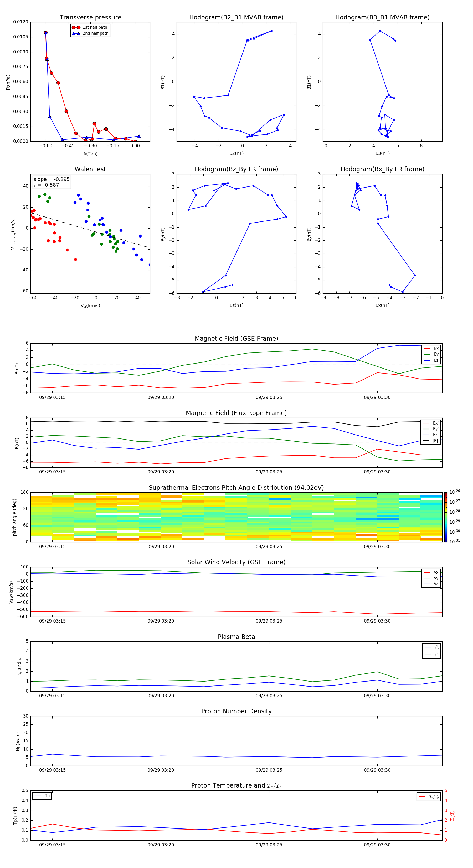Click the 'Vy' legend entry in velocity plot
The height and width of the screenshot is (868, 473).
431,578
